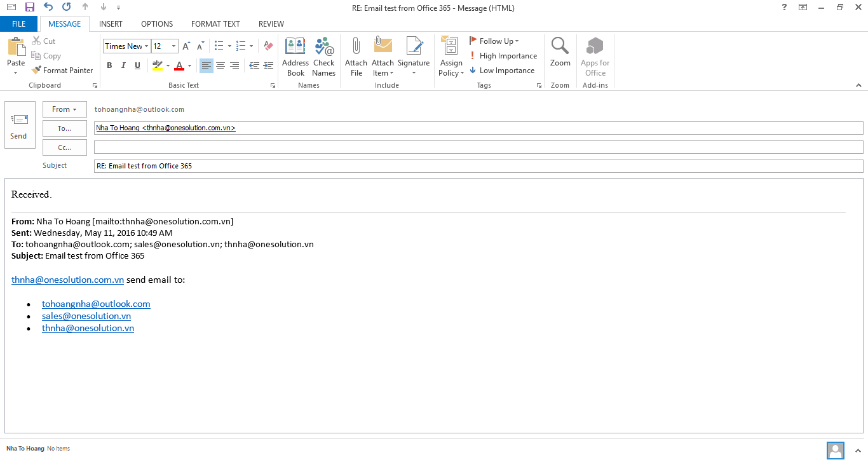Save the message with the floppy disk icon
Image resolution: width=868 pixels, height=462 pixels.
(x=29, y=8)
